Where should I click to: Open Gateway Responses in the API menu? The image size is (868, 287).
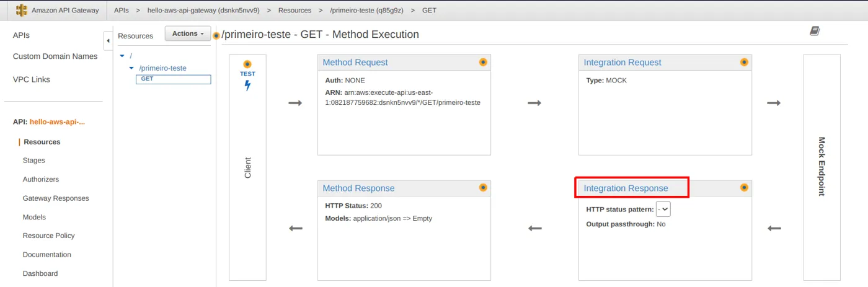point(56,198)
